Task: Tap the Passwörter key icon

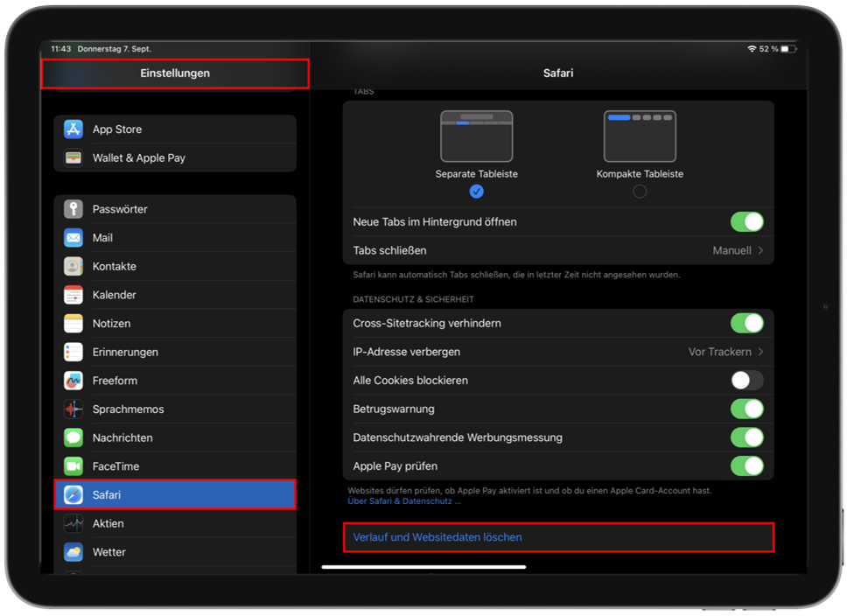Action: (x=73, y=209)
